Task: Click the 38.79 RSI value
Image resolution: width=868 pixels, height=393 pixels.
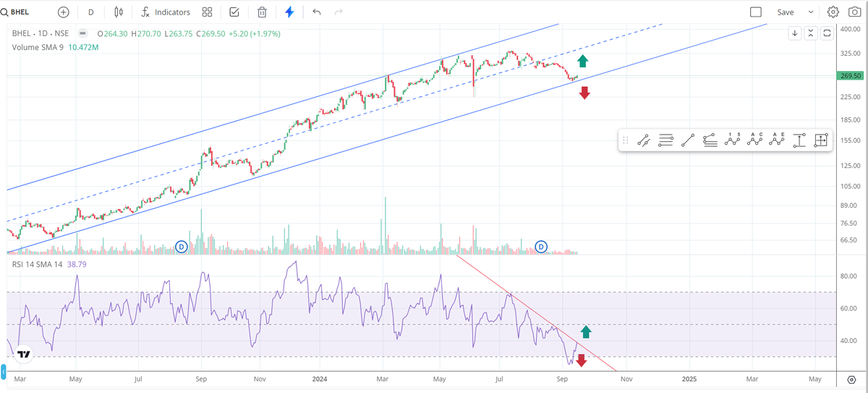Action: pos(77,265)
